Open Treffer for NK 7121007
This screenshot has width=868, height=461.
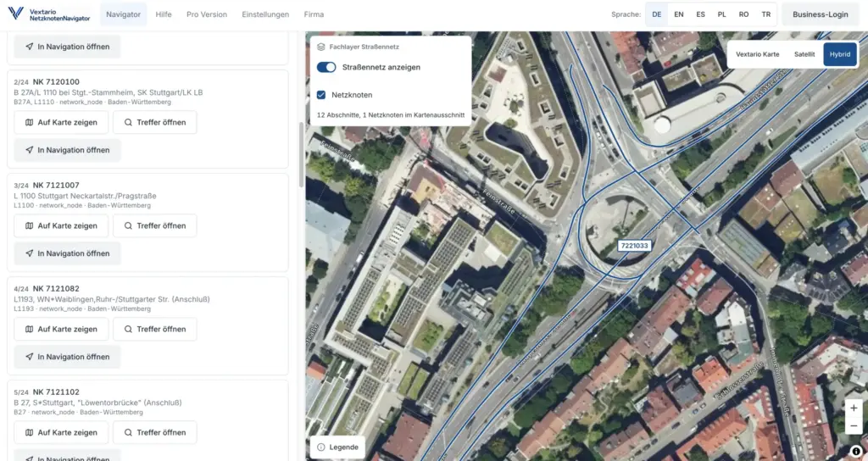click(155, 225)
